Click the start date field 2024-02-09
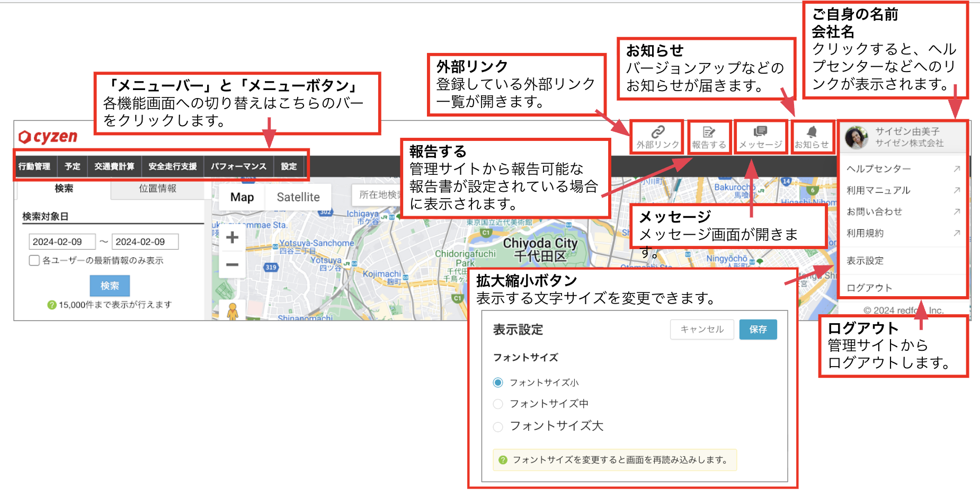The height and width of the screenshot is (497, 980). point(62,242)
